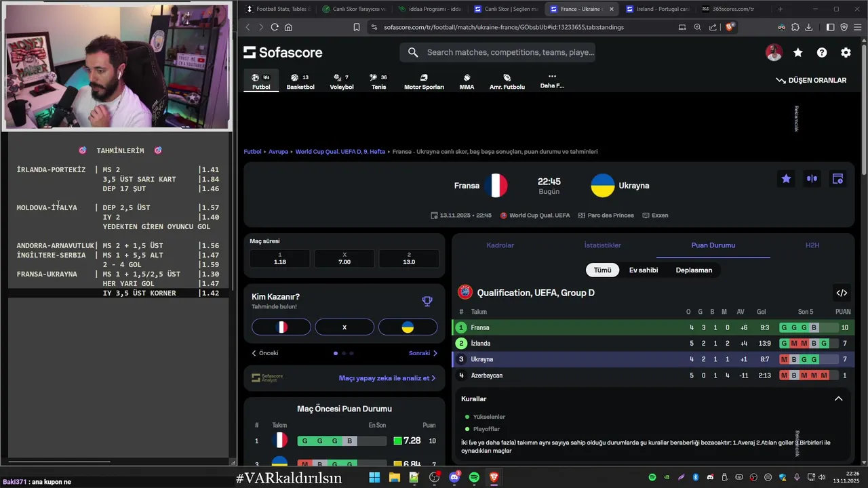Viewport: 868px width, 488px height.
Task: Go to Sonraki prediction
Action: click(x=423, y=353)
